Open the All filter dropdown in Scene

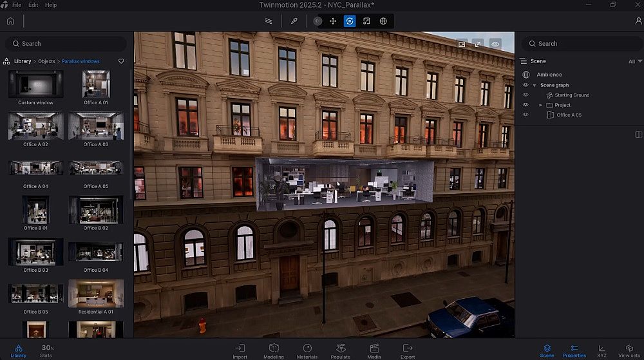(635, 61)
